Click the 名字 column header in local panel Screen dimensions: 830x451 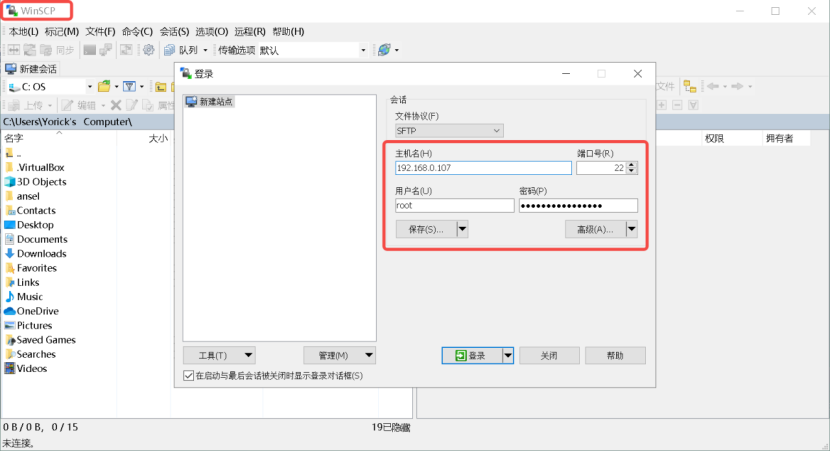click(x=58, y=139)
